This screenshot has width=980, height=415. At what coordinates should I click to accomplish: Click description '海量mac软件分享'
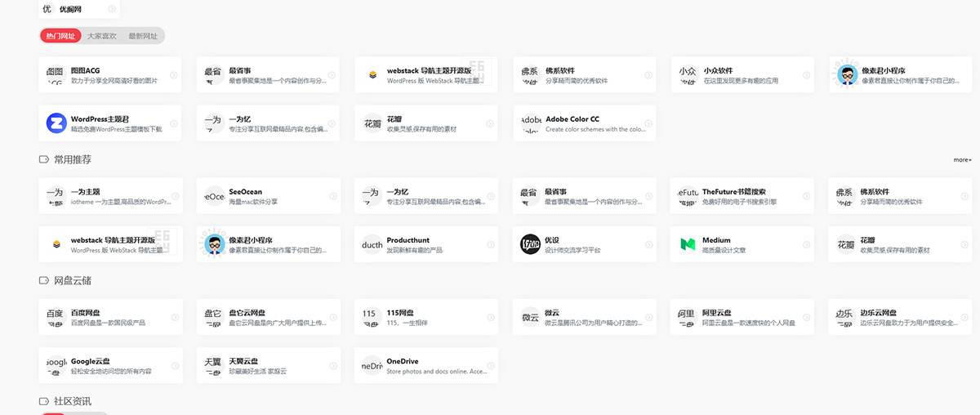pos(253,201)
